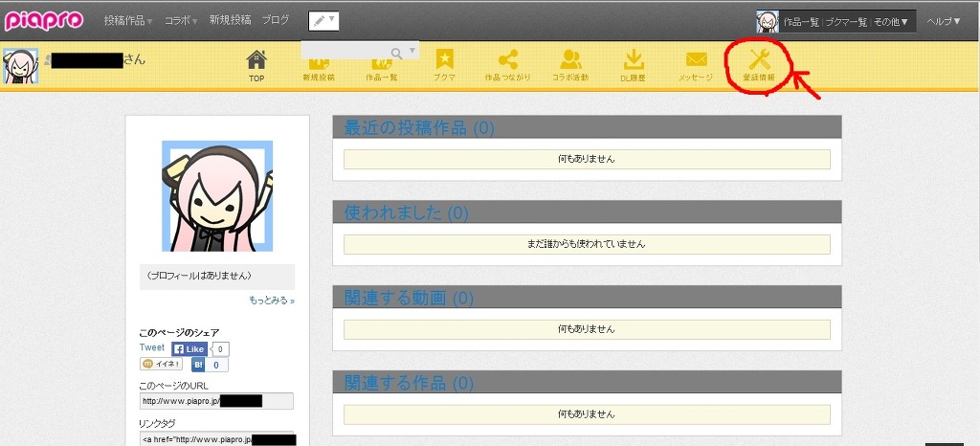Click the (プロフィールはありません) text
This screenshot has height=446, width=980.
(x=198, y=276)
